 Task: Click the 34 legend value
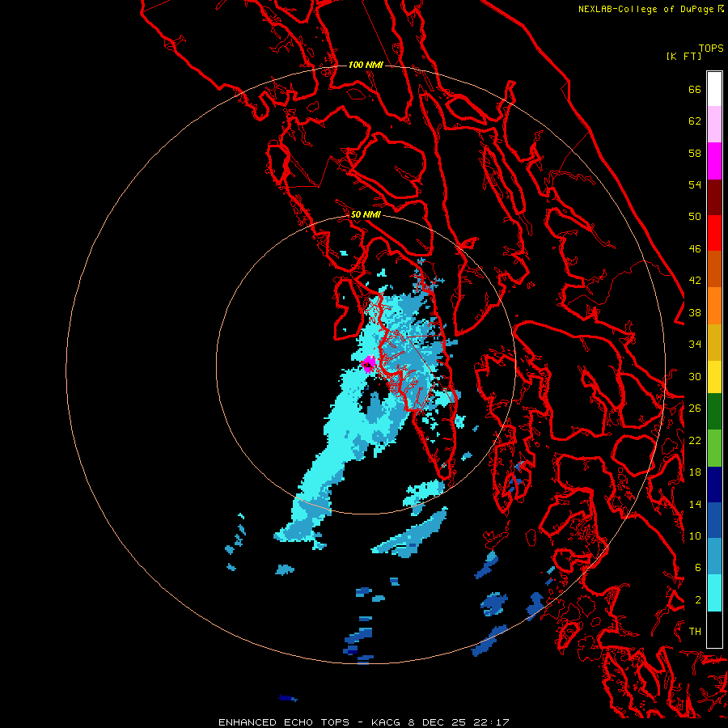[x=695, y=345]
